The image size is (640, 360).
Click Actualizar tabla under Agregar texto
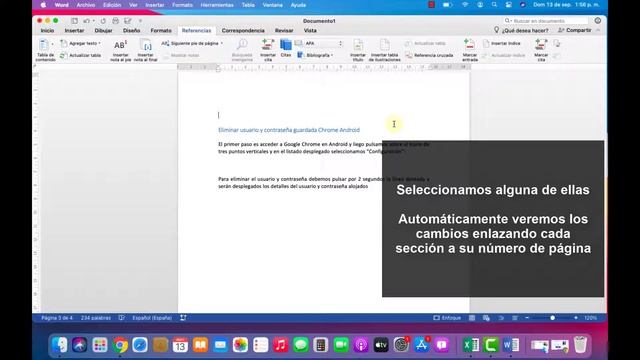point(80,55)
